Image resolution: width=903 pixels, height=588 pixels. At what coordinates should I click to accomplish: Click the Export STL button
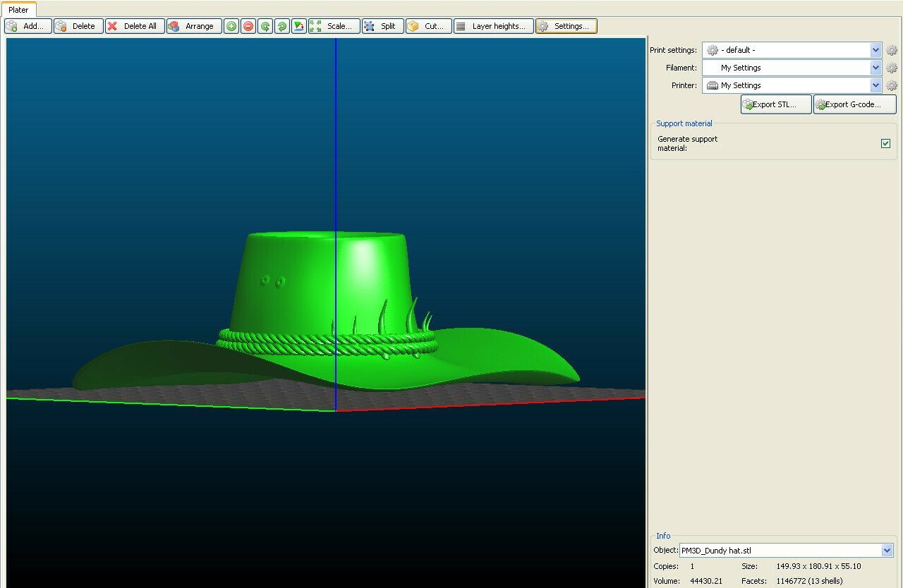pyautogui.click(x=775, y=104)
